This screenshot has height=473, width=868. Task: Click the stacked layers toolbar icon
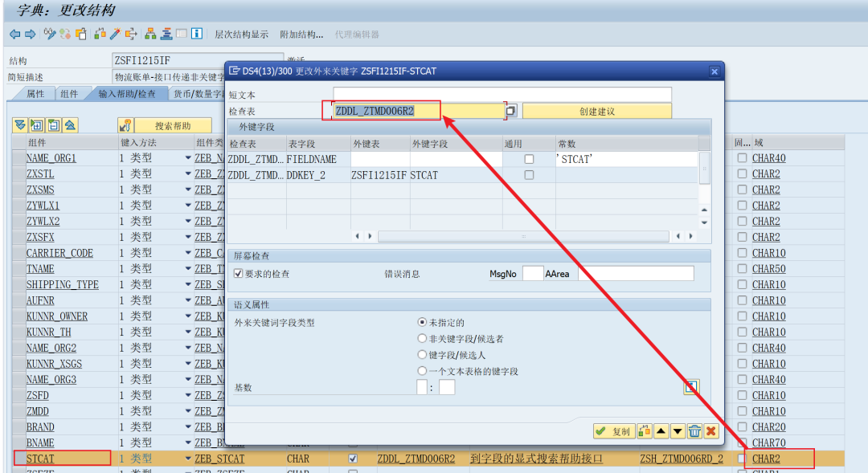[166, 35]
